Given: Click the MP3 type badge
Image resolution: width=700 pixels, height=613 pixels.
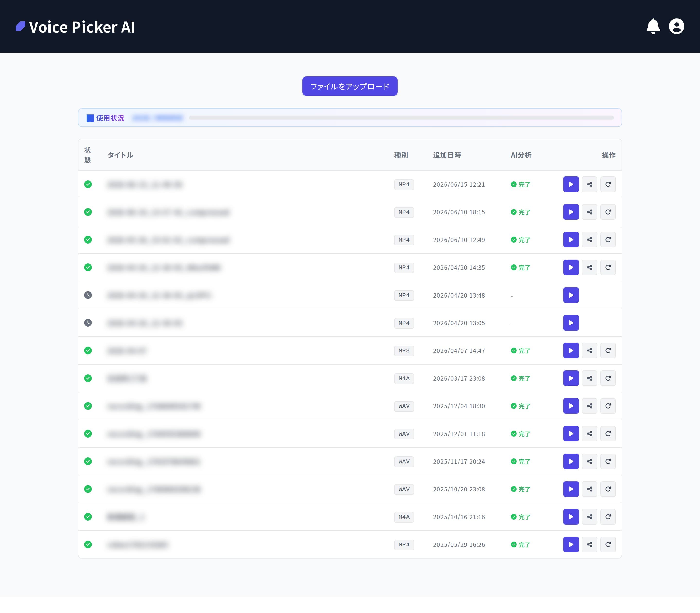Looking at the screenshot, I should tap(404, 351).
